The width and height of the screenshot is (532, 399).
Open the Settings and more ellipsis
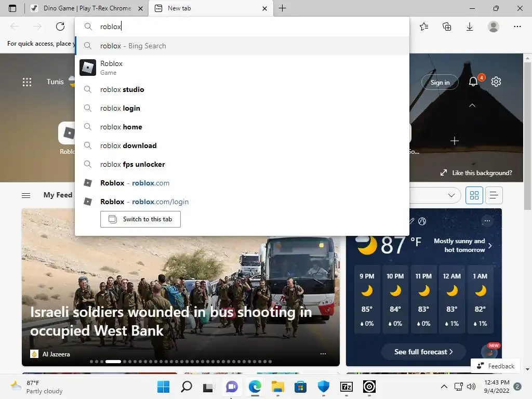pyautogui.click(x=517, y=26)
